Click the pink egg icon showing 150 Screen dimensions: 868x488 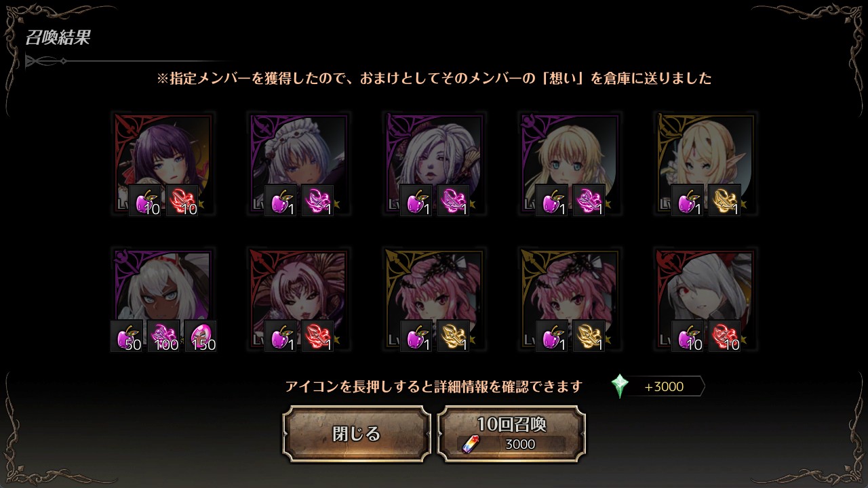point(201,336)
